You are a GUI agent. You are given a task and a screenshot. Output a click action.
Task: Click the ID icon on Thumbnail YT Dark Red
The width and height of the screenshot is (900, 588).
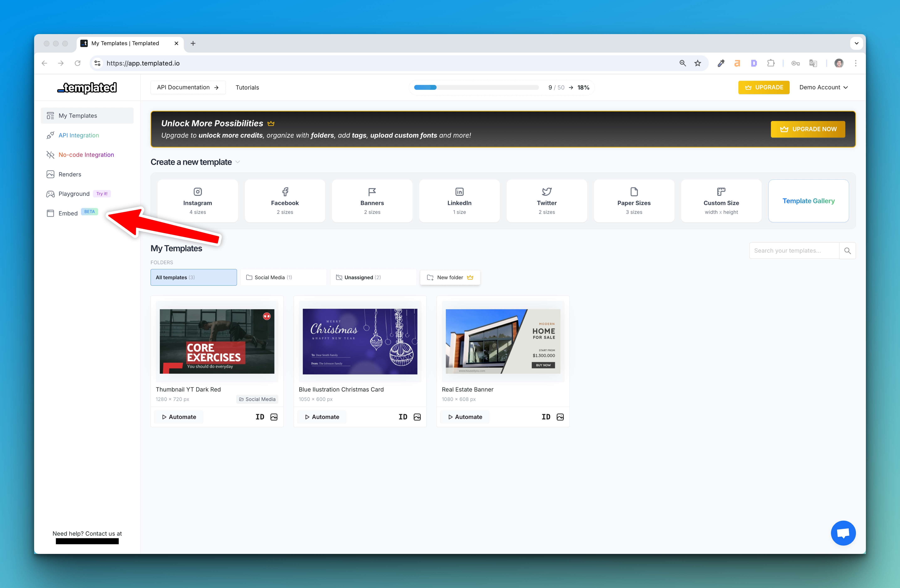(x=259, y=417)
